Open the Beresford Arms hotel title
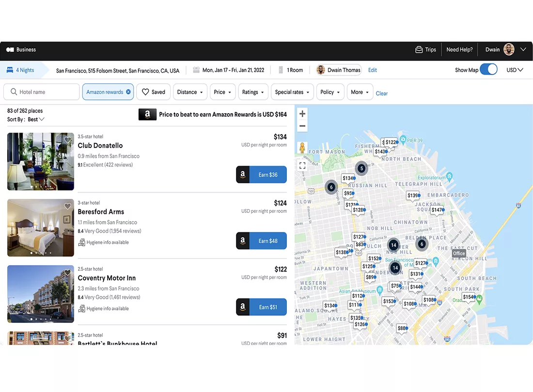The height and width of the screenshot is (392, 533). coord(101,212)
